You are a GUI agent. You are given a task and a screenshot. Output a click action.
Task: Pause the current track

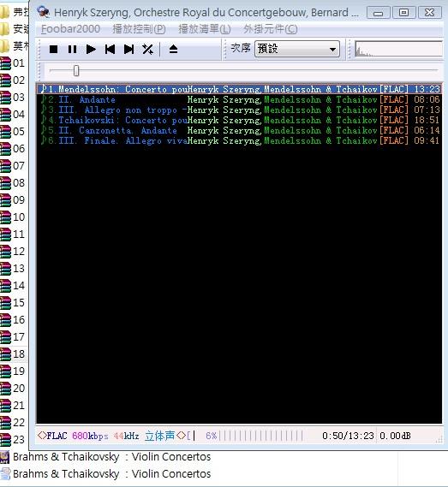tap(72, 49)
